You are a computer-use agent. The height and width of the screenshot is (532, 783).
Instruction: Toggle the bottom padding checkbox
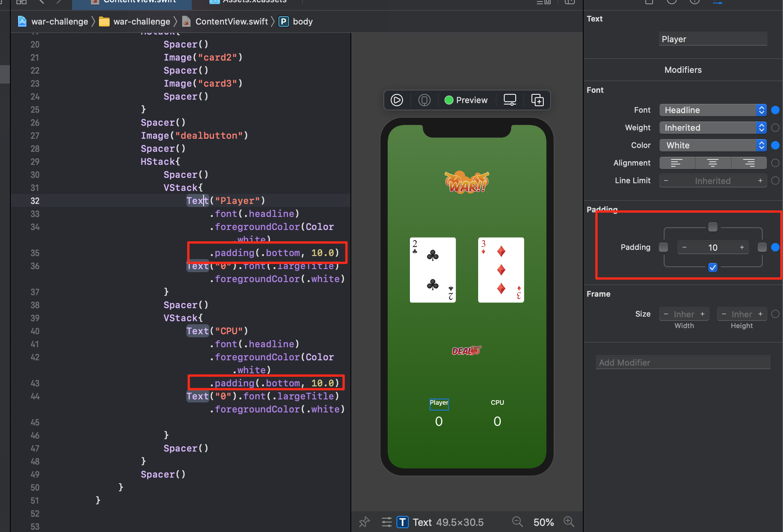(713, 268)
